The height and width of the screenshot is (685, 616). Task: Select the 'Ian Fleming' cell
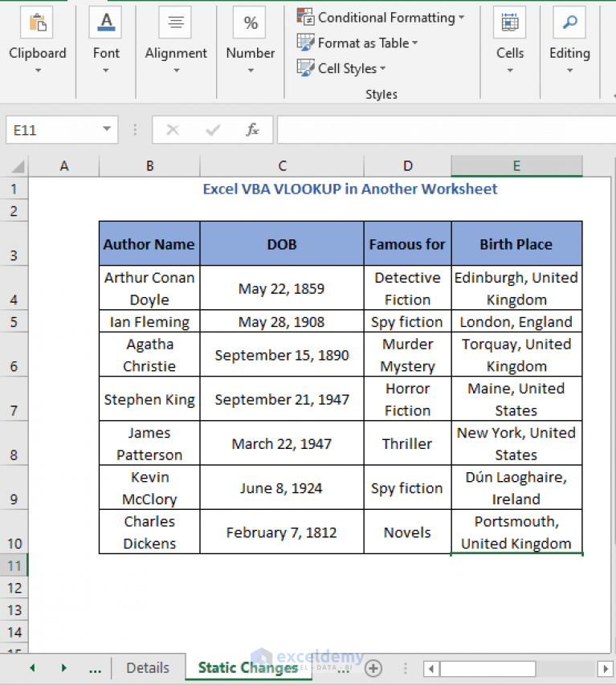(149, 321)
